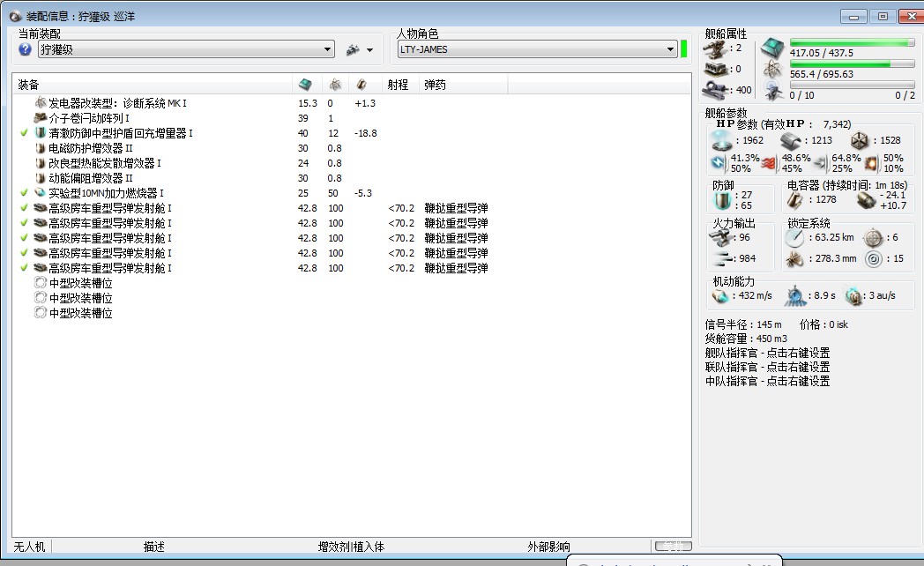The width and height of the screenshot is (924, 566).
Task: Click the 价格 : 0 isk text
Action: point(823,324)
